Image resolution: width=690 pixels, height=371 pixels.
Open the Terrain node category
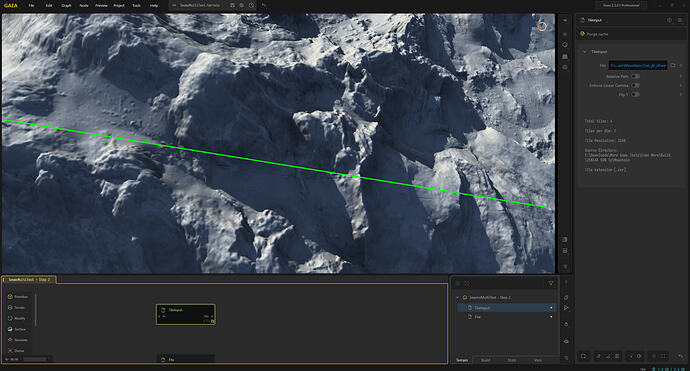click(17, 308)
